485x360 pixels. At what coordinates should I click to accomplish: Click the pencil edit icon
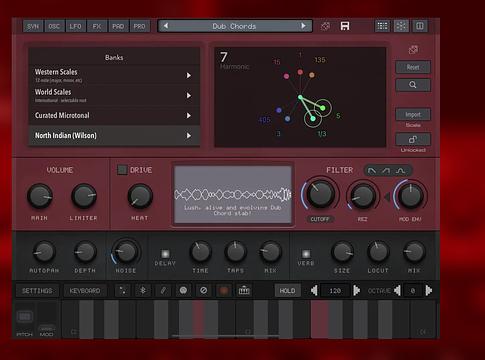163,291
